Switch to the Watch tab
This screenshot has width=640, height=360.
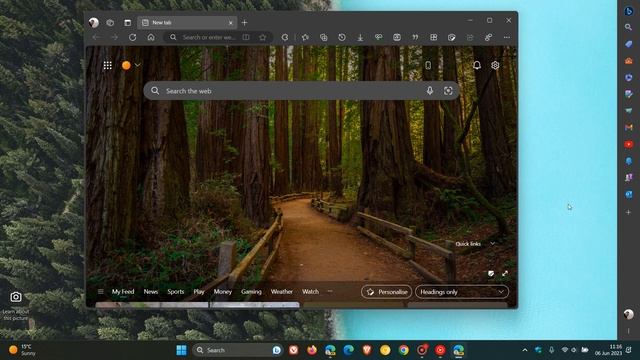coord(310,291)
